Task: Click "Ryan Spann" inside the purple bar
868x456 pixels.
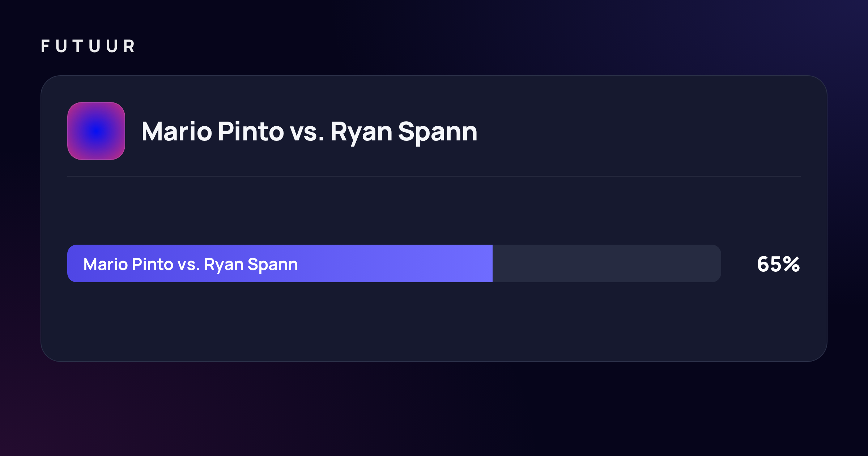Action: click(x=251, y=265)
